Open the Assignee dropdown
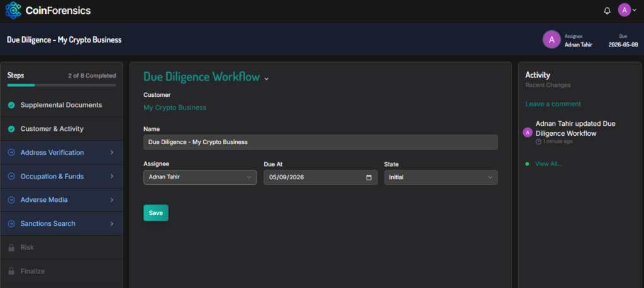Screen dimensions: 644x288 [x=199, y=177]
